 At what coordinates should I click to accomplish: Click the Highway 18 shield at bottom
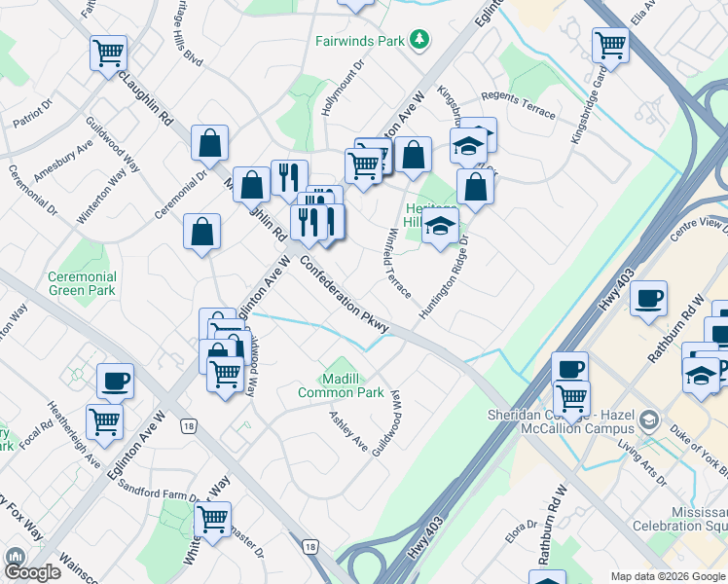(x=310, y=547)
